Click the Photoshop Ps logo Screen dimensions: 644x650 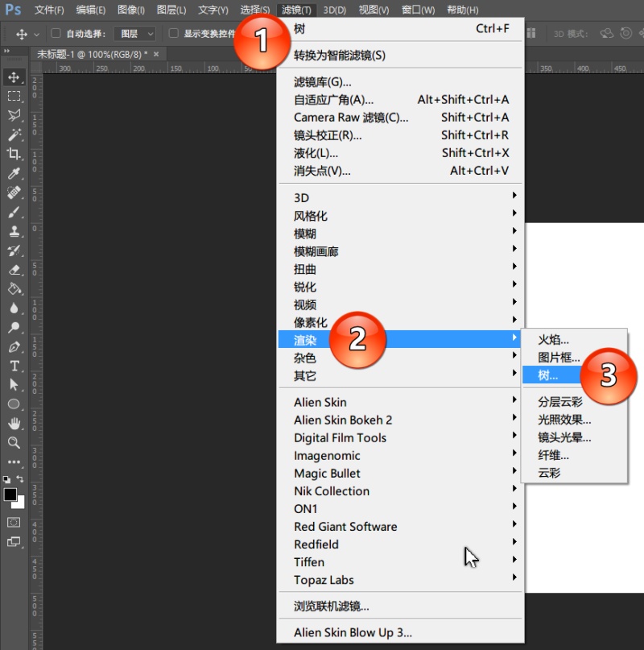coord(13,9)
